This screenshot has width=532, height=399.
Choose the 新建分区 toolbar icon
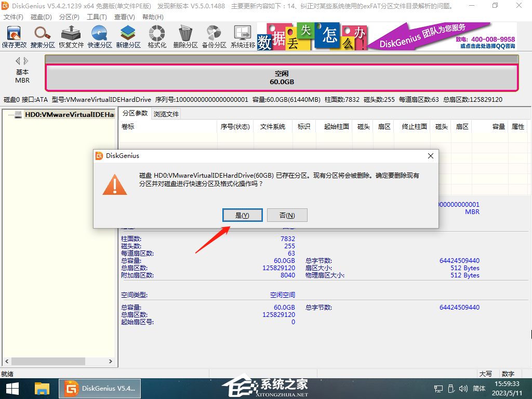(128, 37)
